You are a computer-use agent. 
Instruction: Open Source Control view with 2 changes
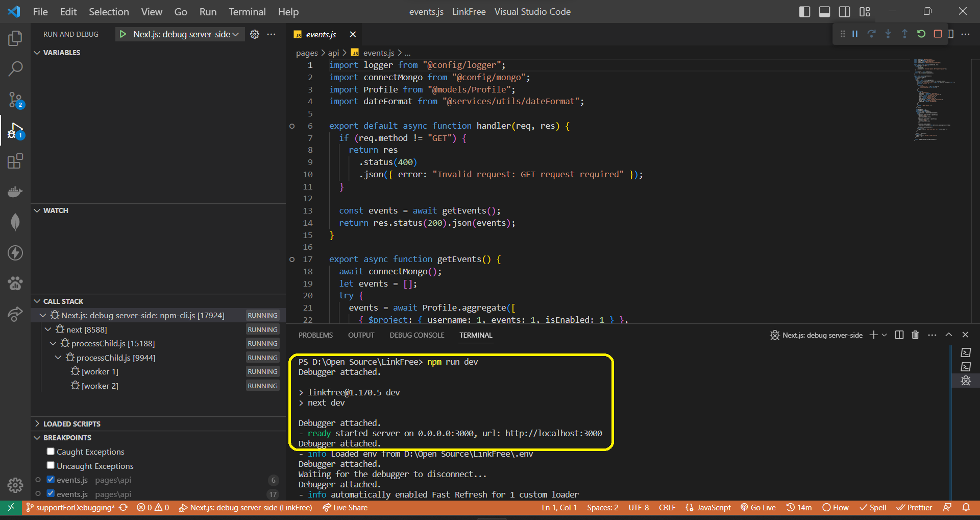pyautogui.click(x=15, y=100)
